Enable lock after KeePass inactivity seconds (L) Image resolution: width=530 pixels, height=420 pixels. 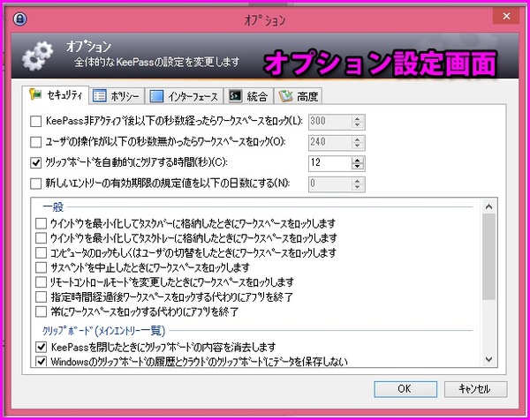[36, 121]
